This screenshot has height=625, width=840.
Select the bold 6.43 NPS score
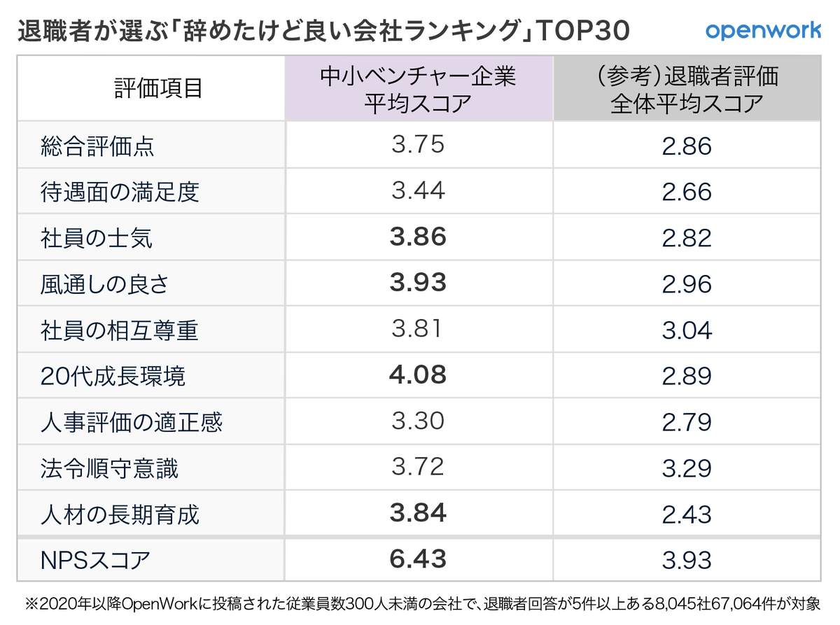tap(418, 559)
